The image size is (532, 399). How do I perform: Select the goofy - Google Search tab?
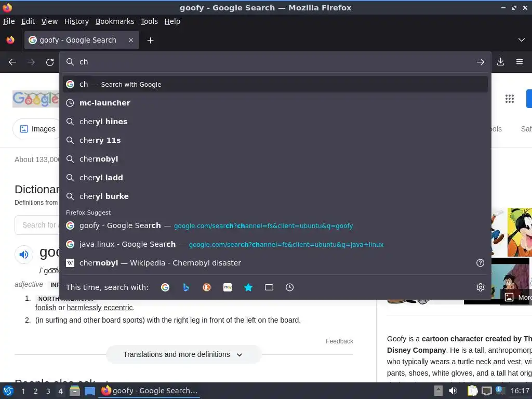[x=82, y=40]
